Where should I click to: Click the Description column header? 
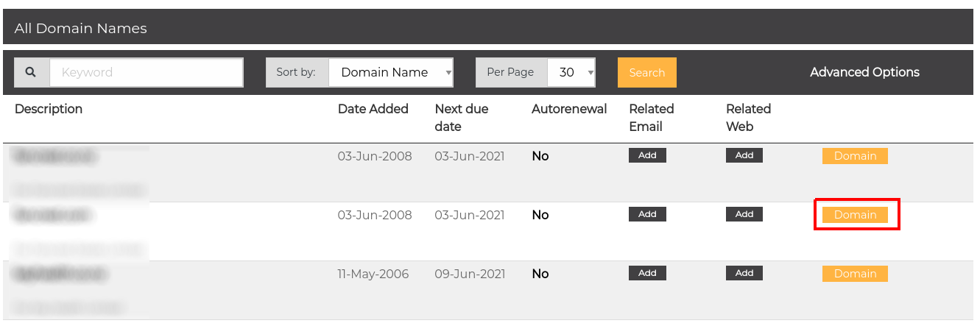coord(49,109)
